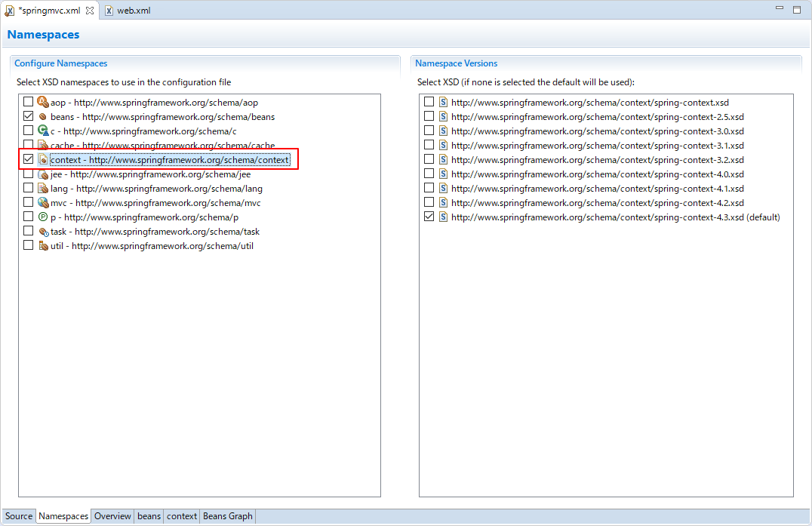Click the web.xml tab file icon
This screenshot has width=812, height=526.
(x=109, y=11)
